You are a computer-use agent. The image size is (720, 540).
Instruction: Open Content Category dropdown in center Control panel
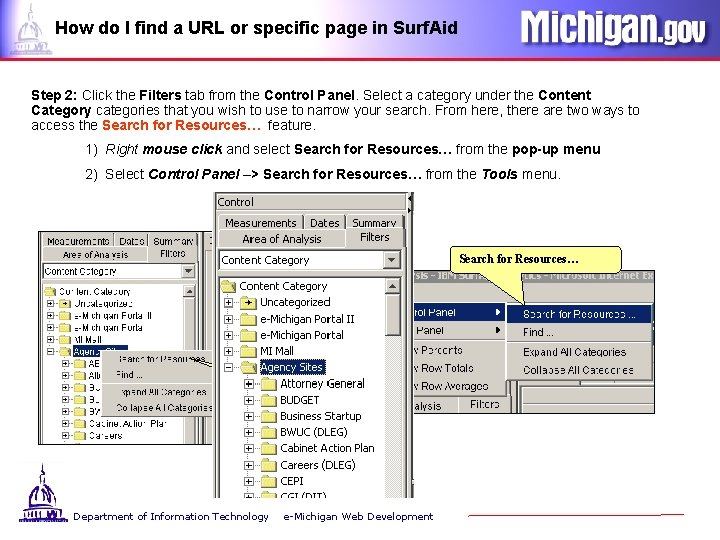click(391, 260)
